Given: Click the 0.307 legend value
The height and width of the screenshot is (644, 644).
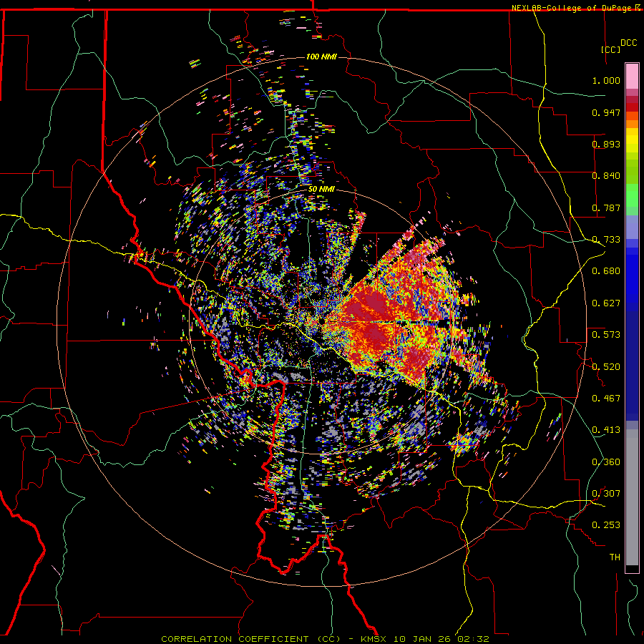Looking at the screenshot, I should (606, 494).
